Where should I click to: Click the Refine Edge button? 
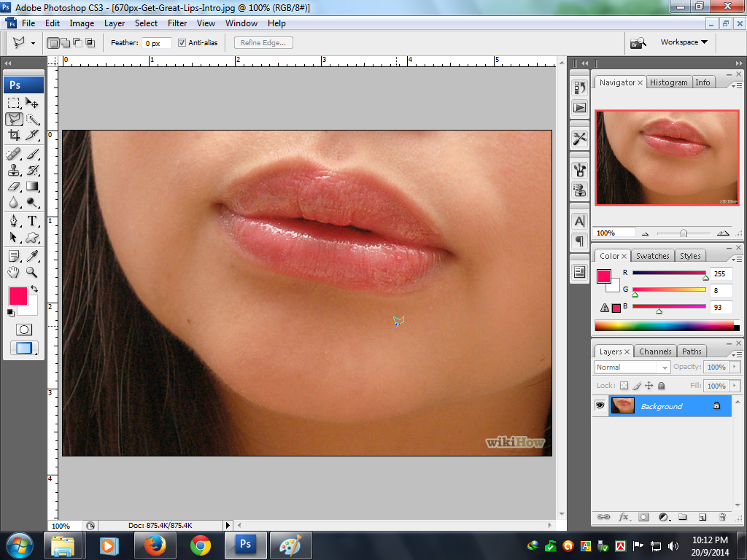coord(263,43)
